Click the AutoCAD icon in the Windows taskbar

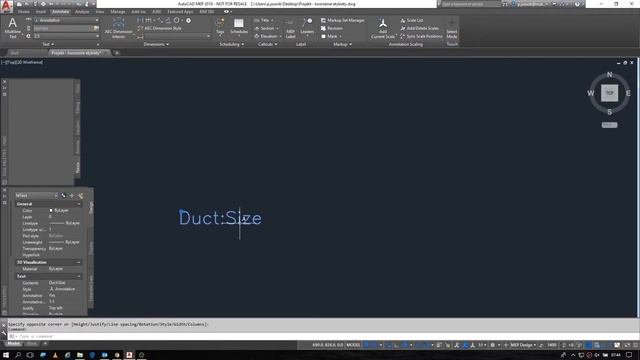coord(129,355)
